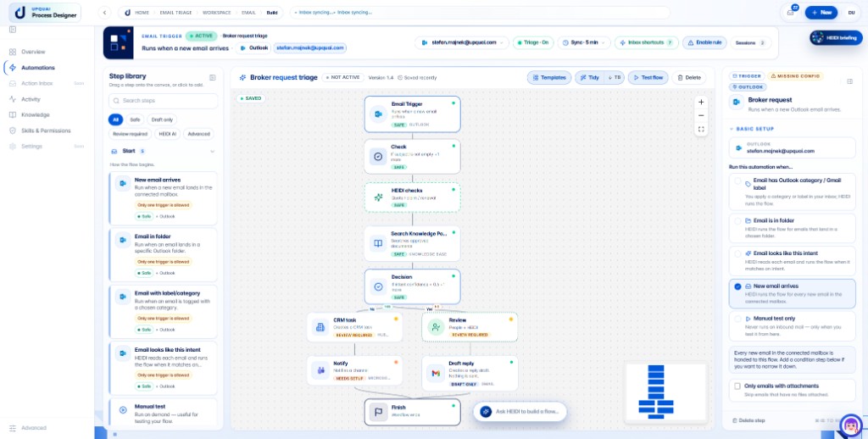
Task: Open Settings in the sidebar
Action: (x=31, y=146)
